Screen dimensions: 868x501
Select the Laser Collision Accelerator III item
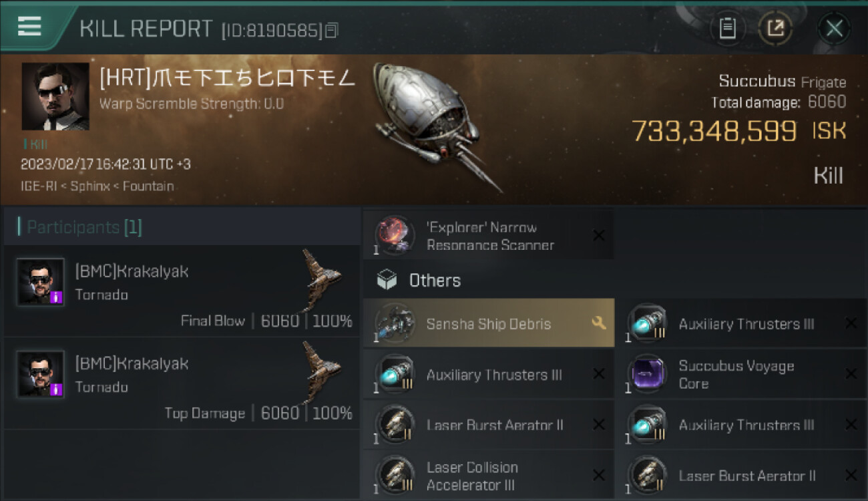489,475
